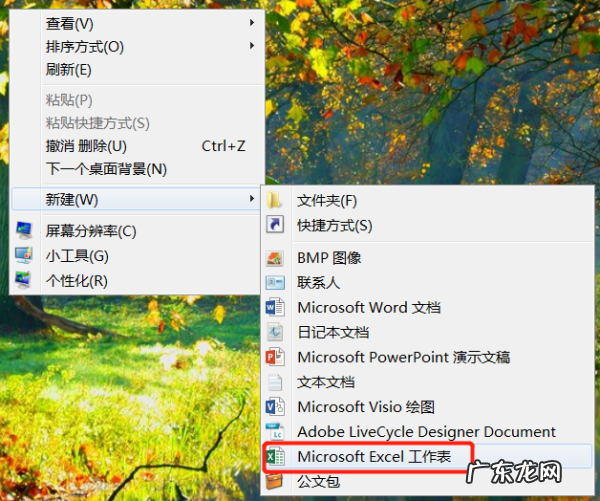Create a new 联系人 entry
This screenshot has height=501, width=600.
[428, 283]
